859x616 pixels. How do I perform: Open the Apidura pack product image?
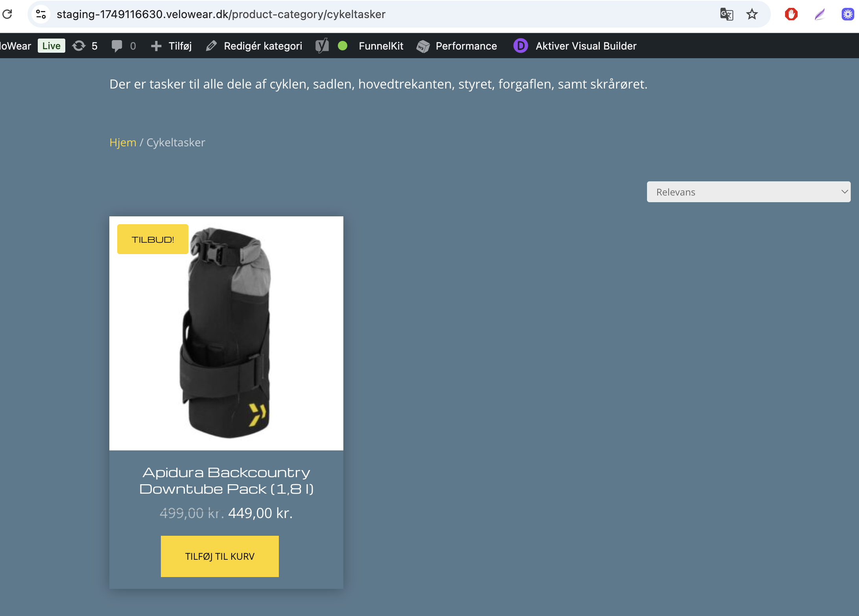tap(226, 333)
